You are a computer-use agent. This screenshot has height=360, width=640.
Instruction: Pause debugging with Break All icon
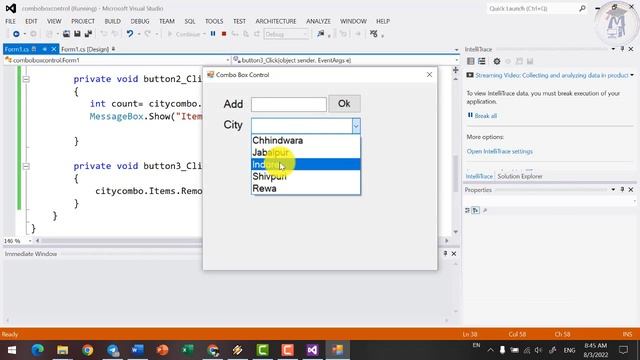(x=213, y=34)
